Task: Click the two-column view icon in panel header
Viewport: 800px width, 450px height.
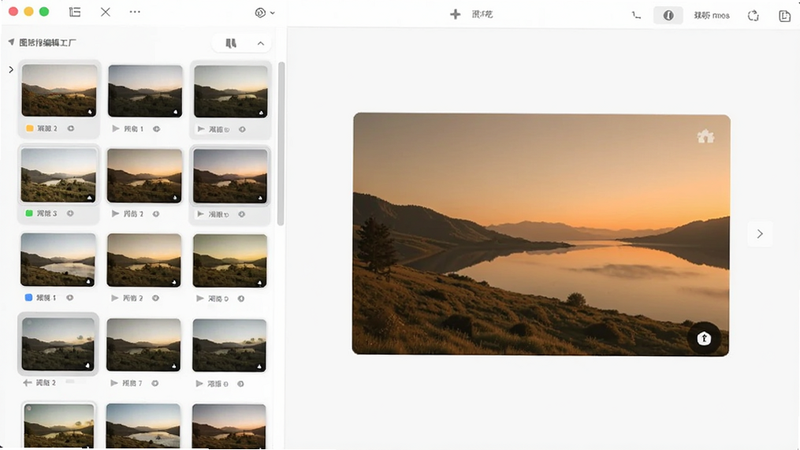Action: 231,43
